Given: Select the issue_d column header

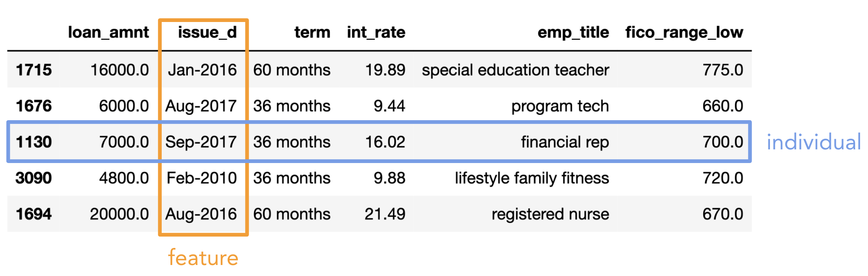Looking at the screenshot, I should click(207, 33).
